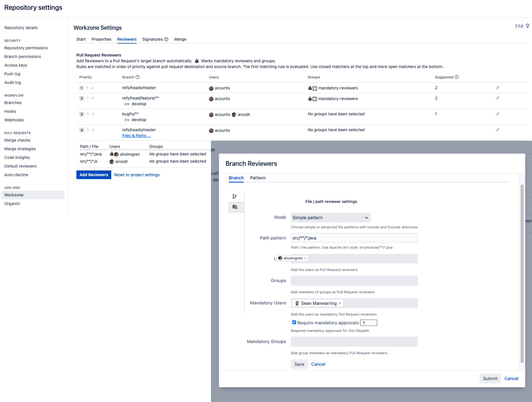The width and height of the screenshot is (532, 402).
Task: Click the Path pattern input field
Action: (354, 238)
